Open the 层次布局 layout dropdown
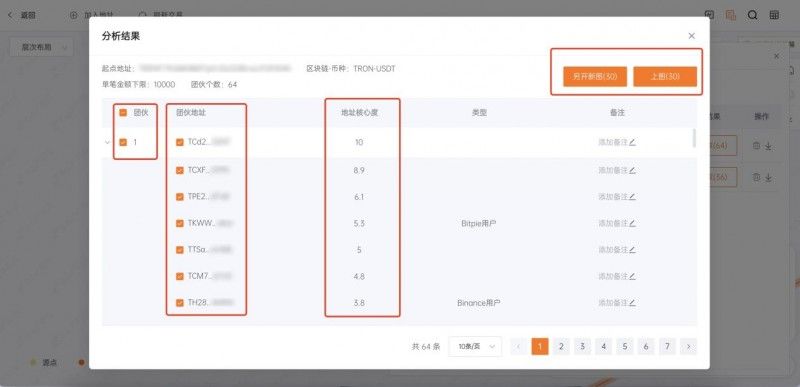 pyautogui.click(x=42, y=47)
